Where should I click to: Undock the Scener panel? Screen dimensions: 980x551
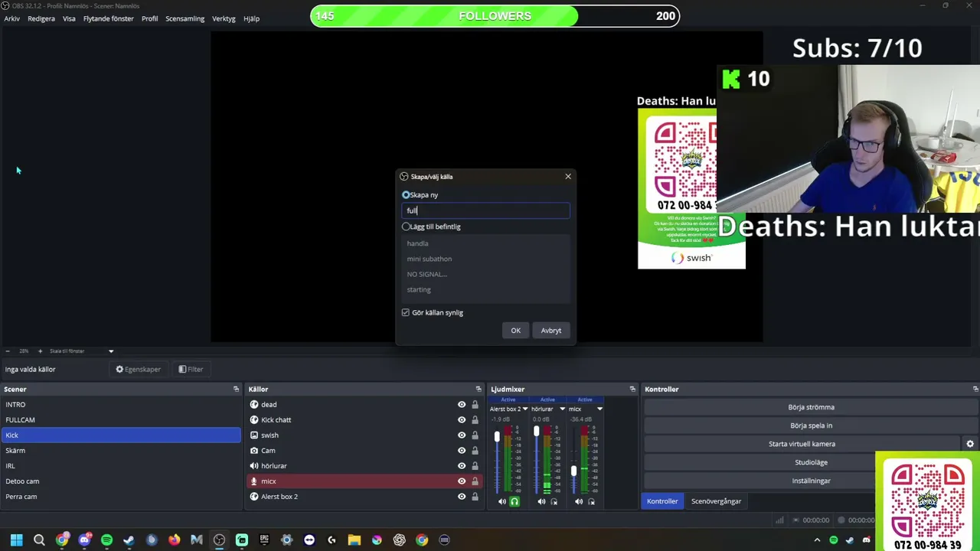tap(236, 390)
